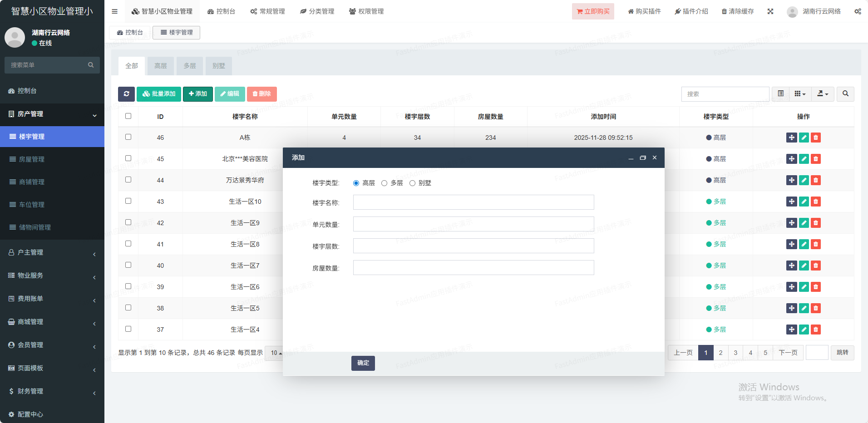Click the green edit pencil for row 44
868x423 pixels.
pos(804,180)
